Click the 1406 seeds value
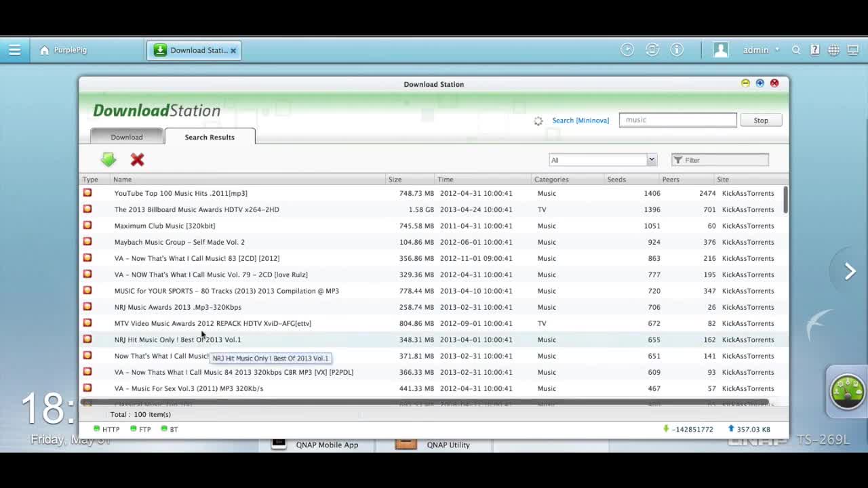The image size is (868, 488). tap(652, 193)
